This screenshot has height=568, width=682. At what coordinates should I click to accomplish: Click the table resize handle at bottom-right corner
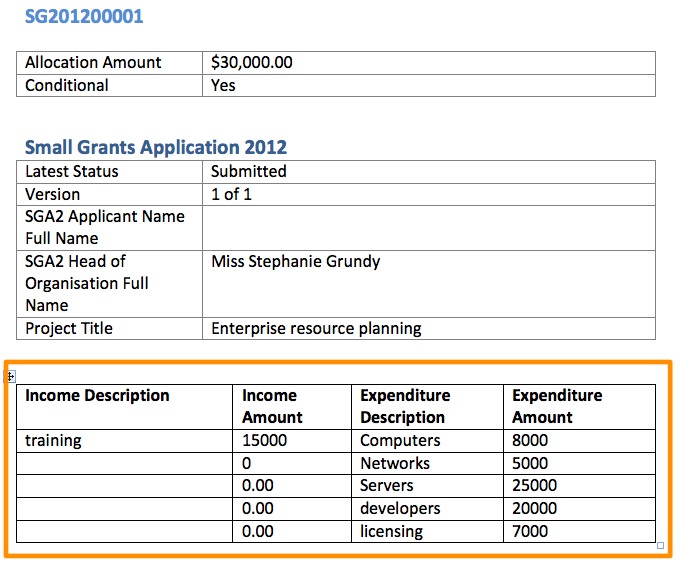click(x=659, y=546)
